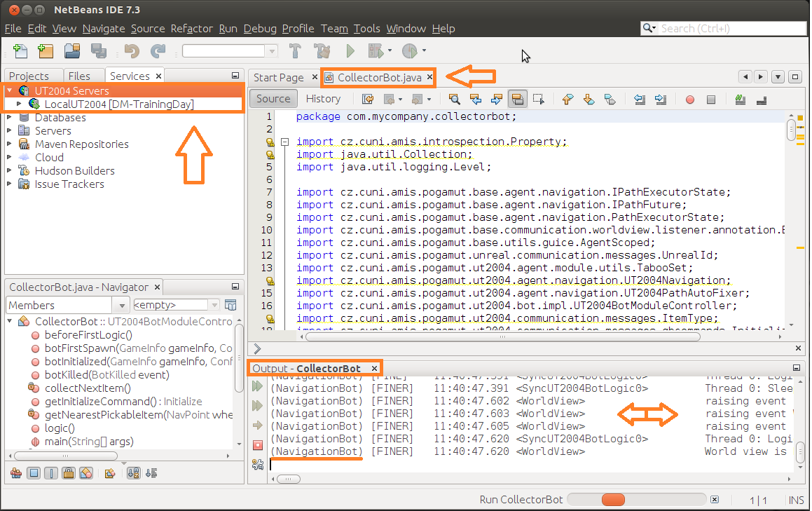Click the Build Project hammer icon
This screenshot has height=511, width=812.
pyautogui.click(x=295, y=51)
